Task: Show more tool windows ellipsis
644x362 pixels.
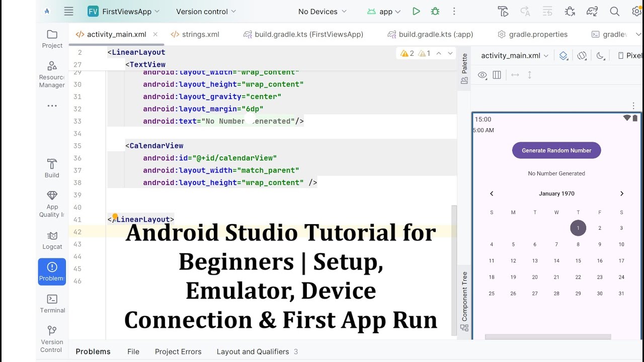Action: point(52,106)
